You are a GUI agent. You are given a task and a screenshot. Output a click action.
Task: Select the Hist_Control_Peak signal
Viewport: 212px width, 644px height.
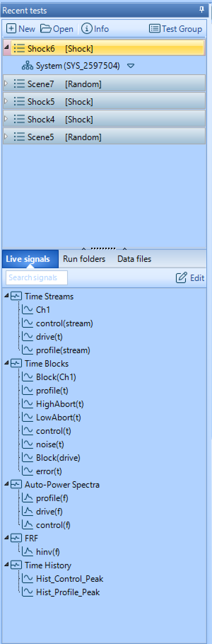click(69, 579)
